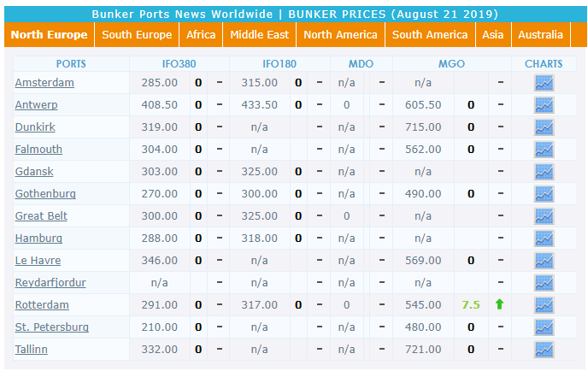
Task: Select Falmouth MGO price 562.00
Action: pos(423,150)
